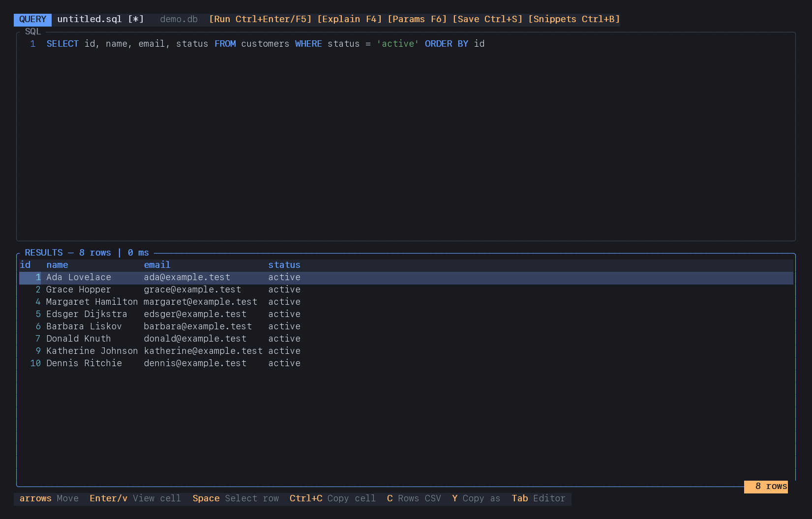Image resolution: width=812 pixels, height=519 pixels.
Task: Save the query with Save Ctrl+S
Action: click(487, 19)
